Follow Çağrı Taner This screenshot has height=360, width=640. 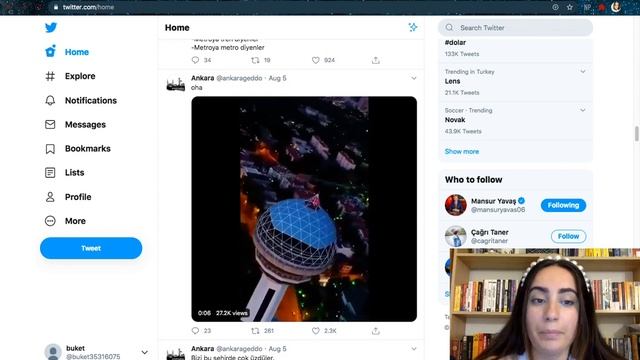coord(568,236)
